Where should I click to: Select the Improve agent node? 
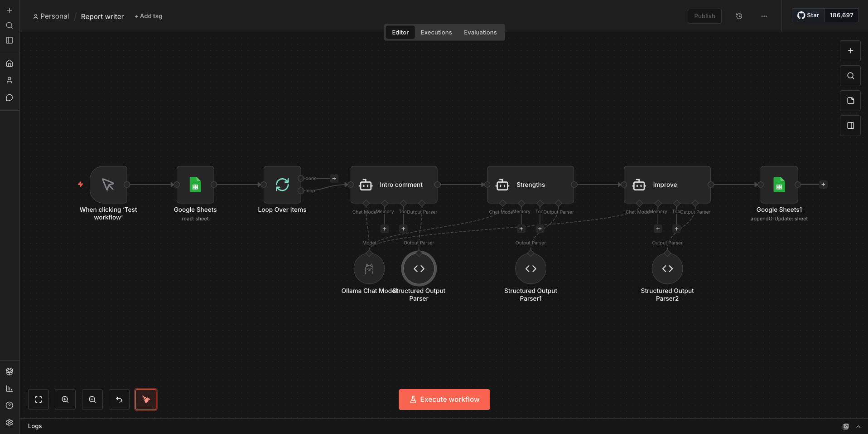(667, 185)
